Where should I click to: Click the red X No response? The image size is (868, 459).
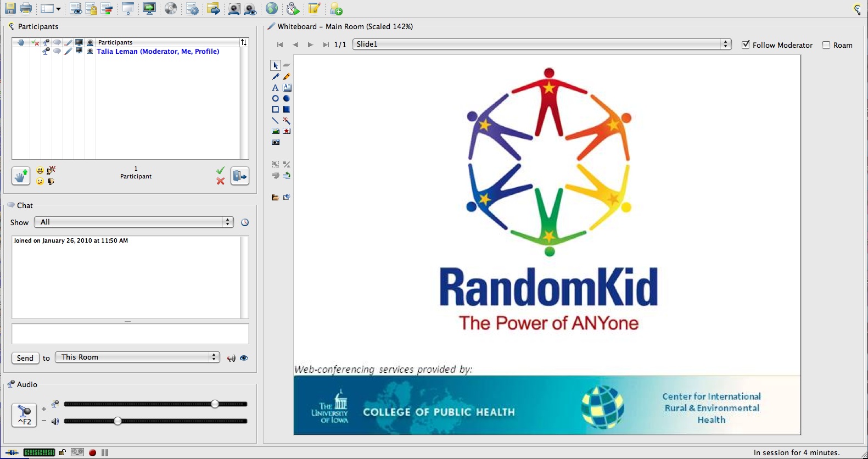pos(220,181)
